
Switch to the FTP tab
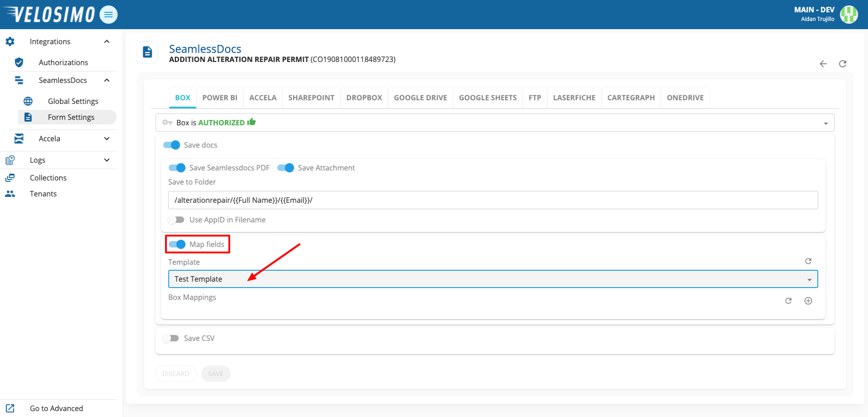point(535,98)
